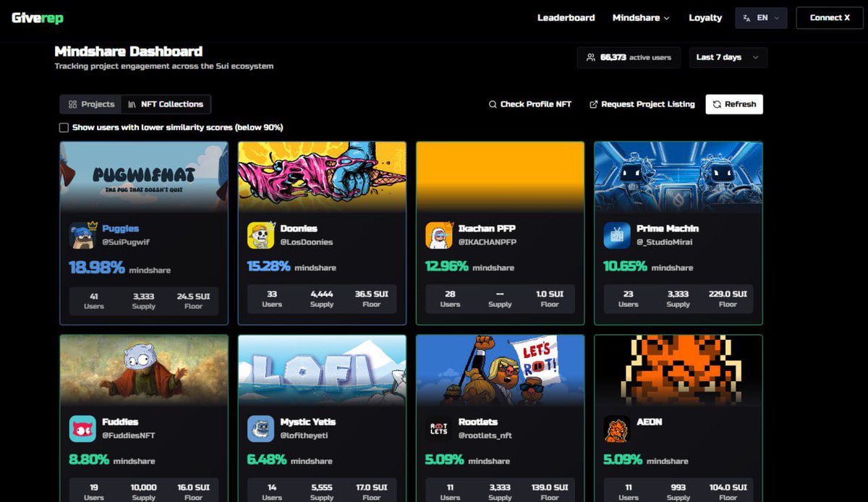
Task: Click the 24.5 SUI floor value
Action: (x=193, y=296)
